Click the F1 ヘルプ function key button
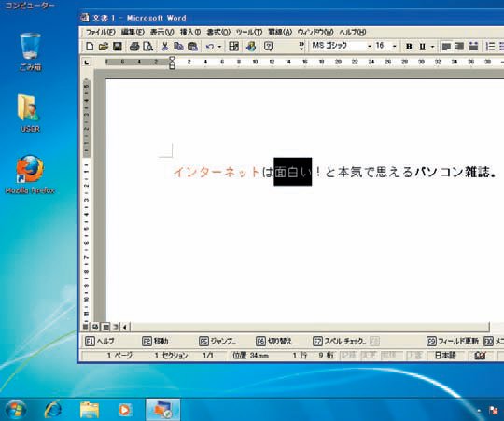 pos(99,341)
